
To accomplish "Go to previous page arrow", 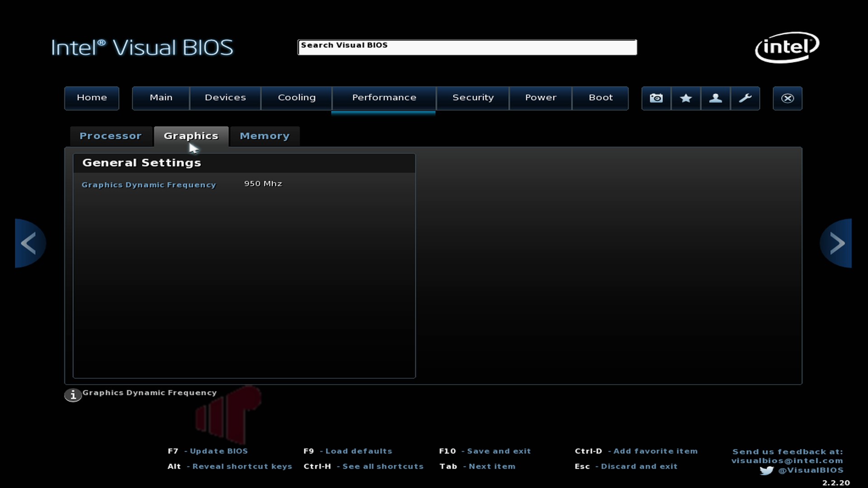I will coord(30,243).
